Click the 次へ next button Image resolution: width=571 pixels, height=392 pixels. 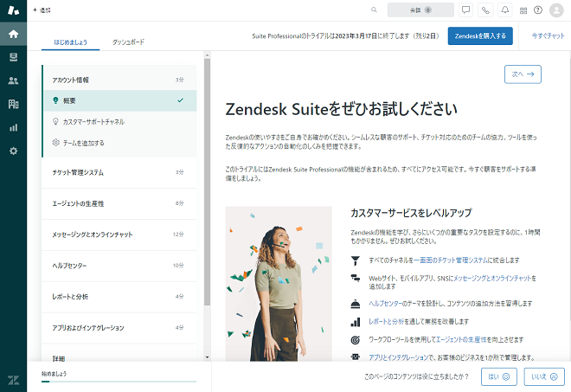(x=523, y=74)
